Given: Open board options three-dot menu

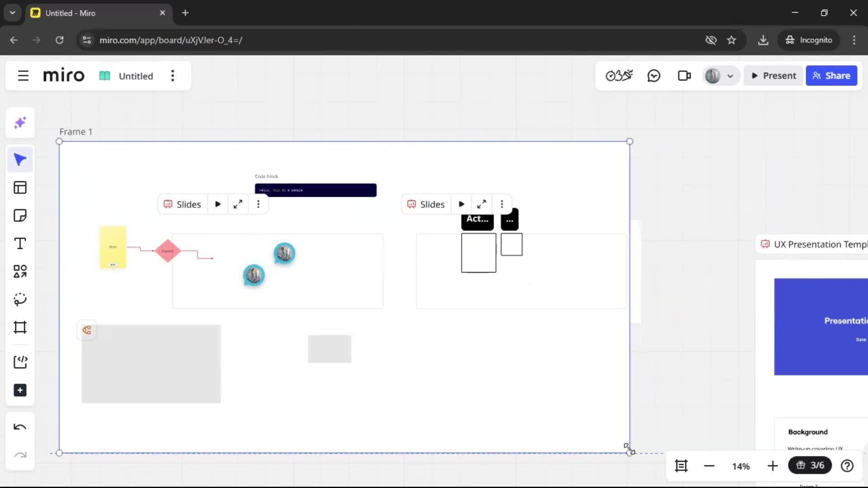Looking at the screenshot, I should pyautogui.click(x=173, y=76).
